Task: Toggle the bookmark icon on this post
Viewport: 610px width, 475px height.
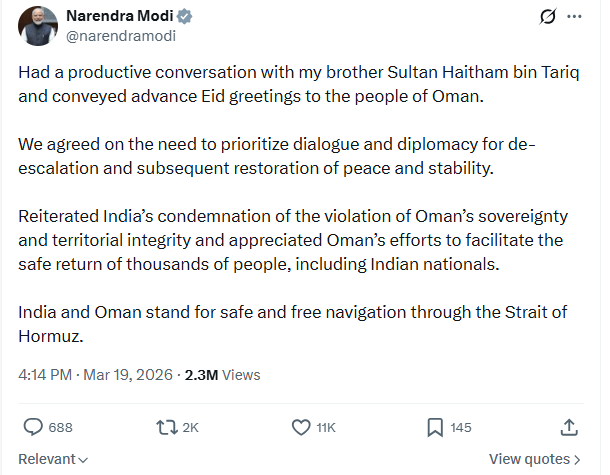Action: 435,427
